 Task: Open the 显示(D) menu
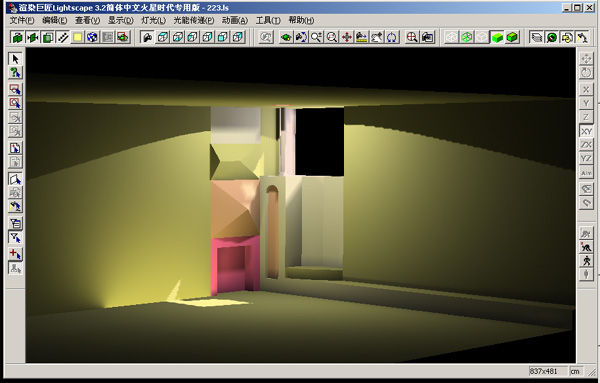point(121,20)
